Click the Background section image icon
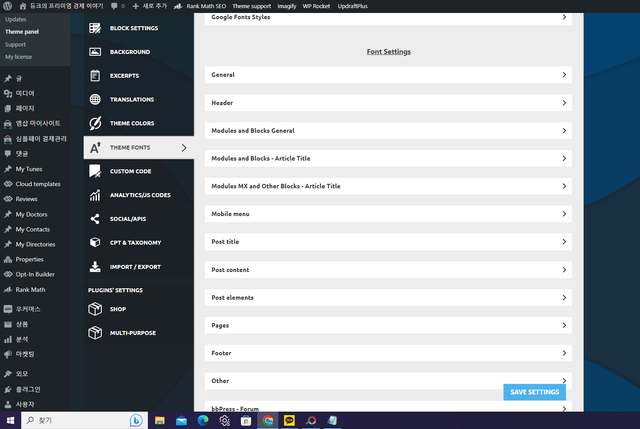 point(95,52)
